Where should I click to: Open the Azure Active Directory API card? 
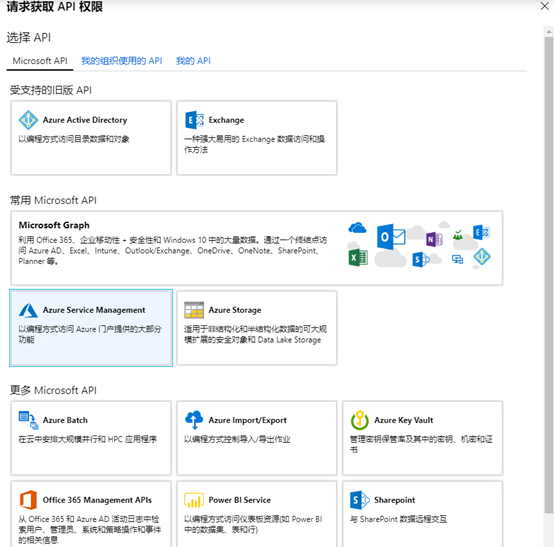(x=91, y=138)
